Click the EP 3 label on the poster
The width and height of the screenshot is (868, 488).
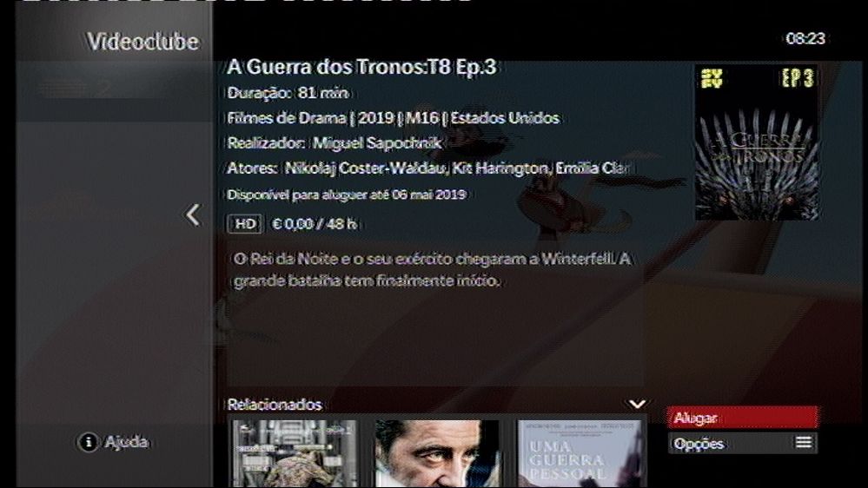pyautogui.click(x=797, y=78)
